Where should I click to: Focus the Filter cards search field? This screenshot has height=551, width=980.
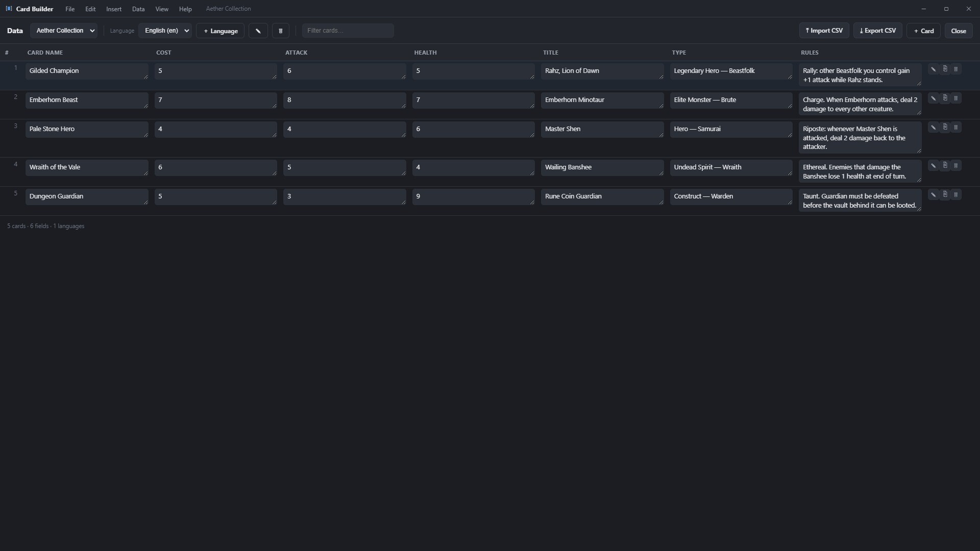pos(348,31)
